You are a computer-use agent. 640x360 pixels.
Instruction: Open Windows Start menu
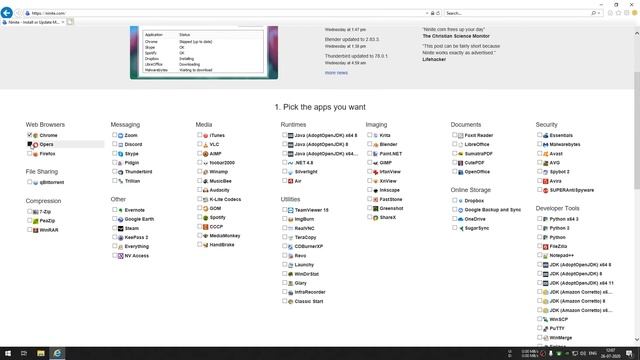[x=8, y=353]
